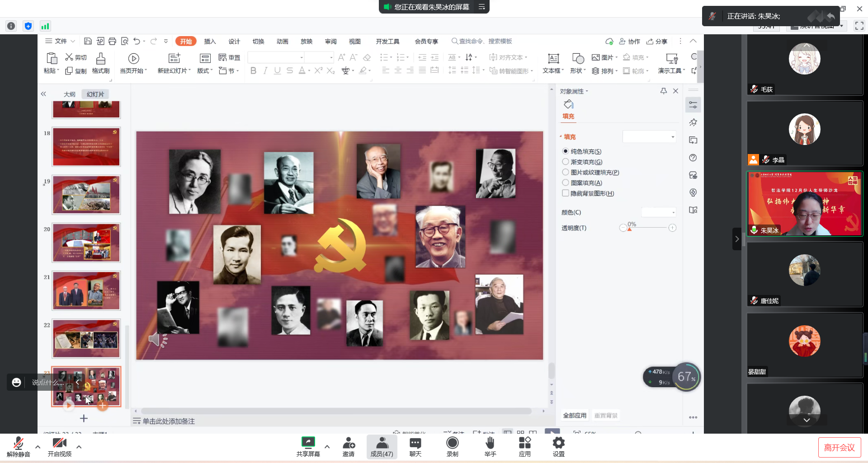Open the Color dropdown in fill panel
This screenshot has width=868, height=463.
pos(659,212)
